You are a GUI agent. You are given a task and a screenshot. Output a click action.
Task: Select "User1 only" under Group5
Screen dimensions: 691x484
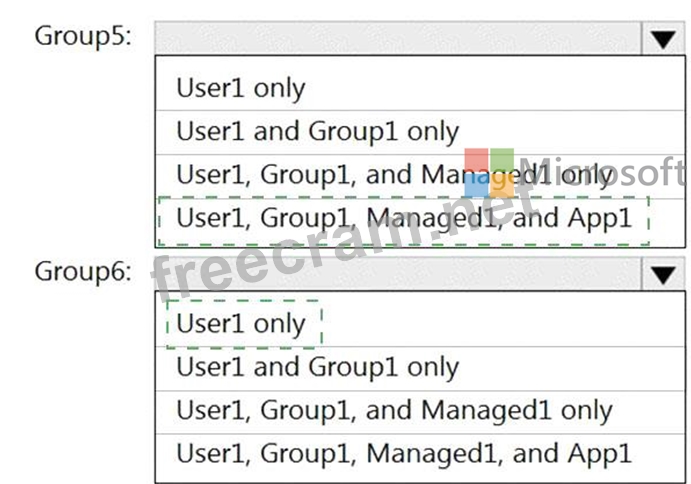pyautogui.click(x=241, y=88)
